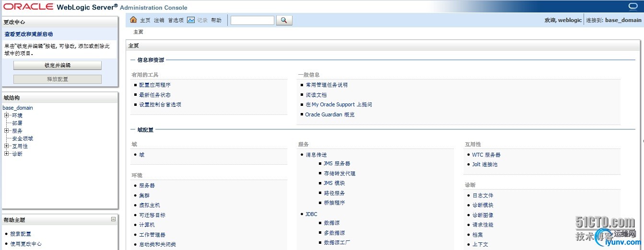Collapse the 帮助主题 panel
Screen dimensions: 644x250
[114, 219]
